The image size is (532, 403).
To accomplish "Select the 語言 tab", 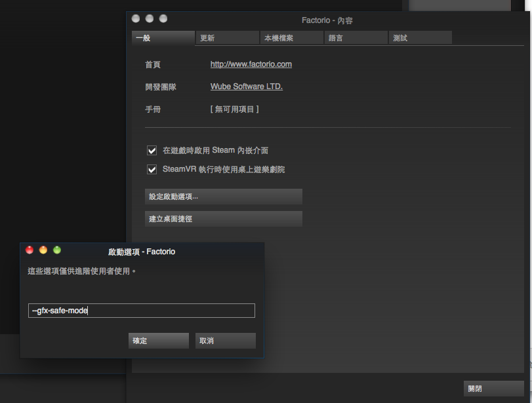I will pyautogui.click(x=356, y=38).
